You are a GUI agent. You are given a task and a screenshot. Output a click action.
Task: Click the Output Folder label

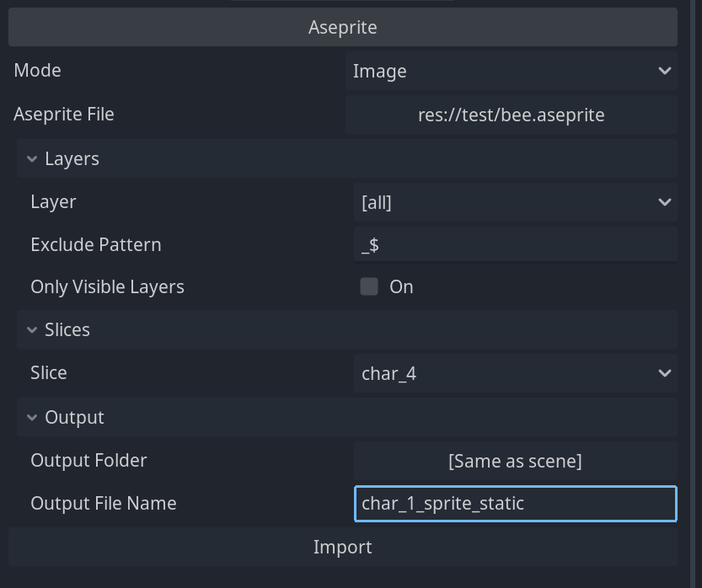(x=88, y=461)
